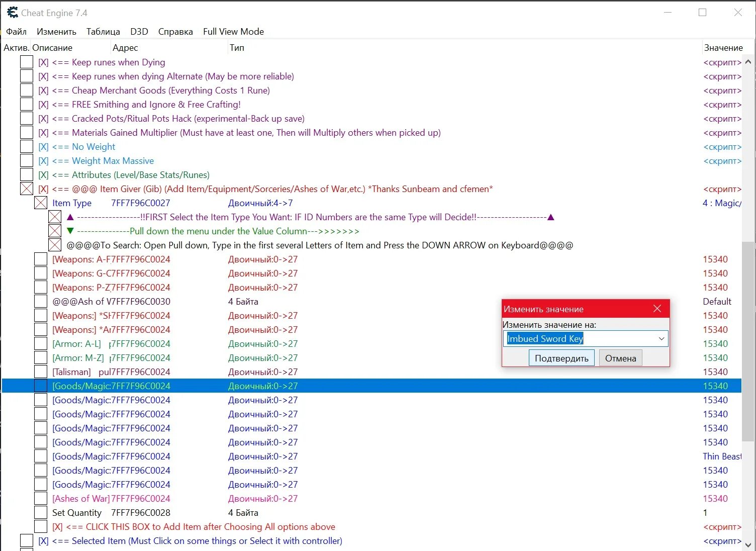Screen dimensions: 756x551
Task: Click Актив. column header
Action: click(16, 48)
